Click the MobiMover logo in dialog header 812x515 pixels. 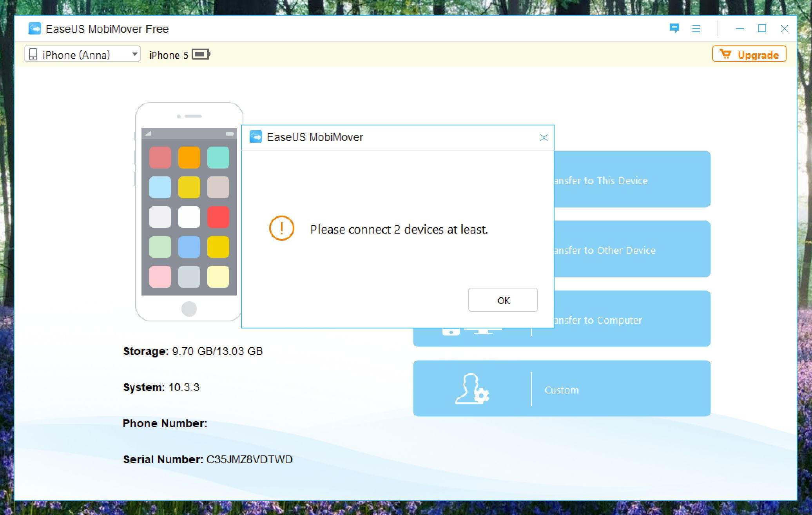(x=256, y=137)
